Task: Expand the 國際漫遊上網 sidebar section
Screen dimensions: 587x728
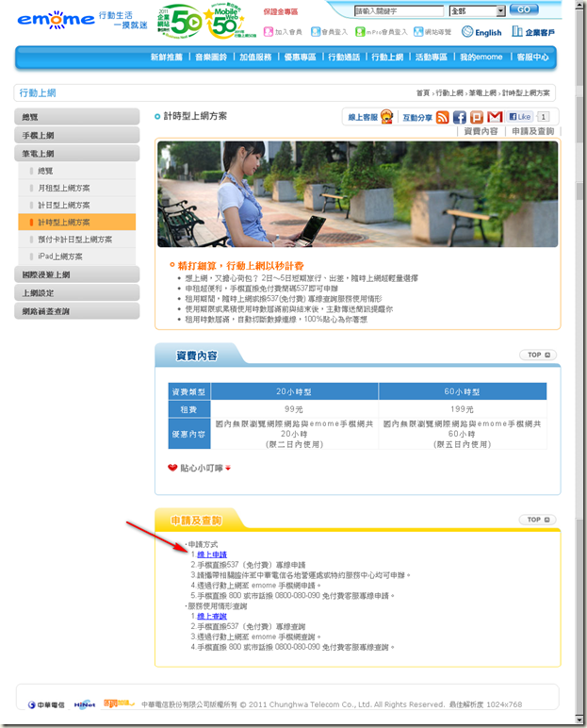Action: [76, 274]
